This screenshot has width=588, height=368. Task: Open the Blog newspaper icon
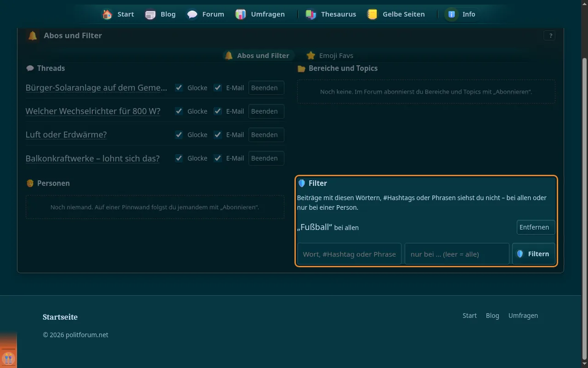[x=150, y=14]
